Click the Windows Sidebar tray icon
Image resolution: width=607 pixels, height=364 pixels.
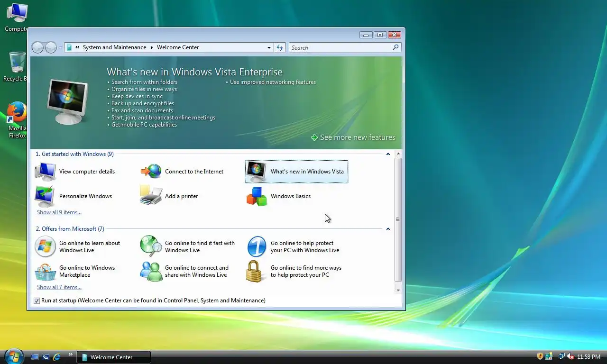tap(549, 356)
